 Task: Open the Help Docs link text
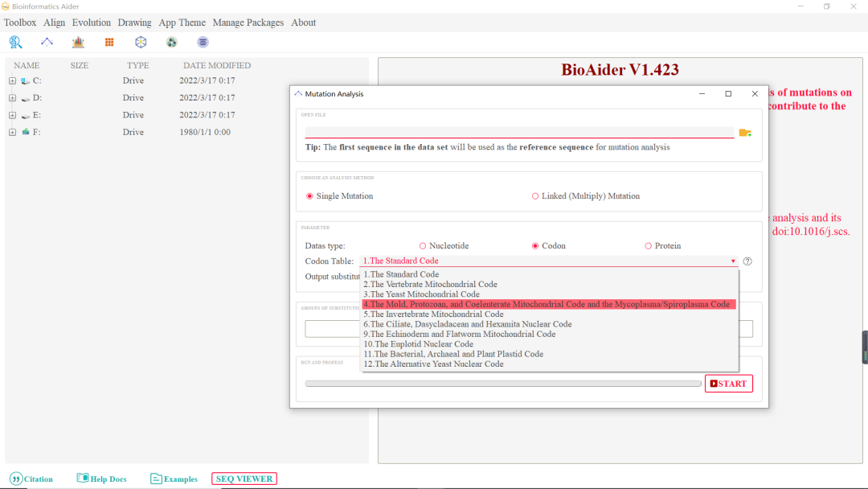pos(108,479)
